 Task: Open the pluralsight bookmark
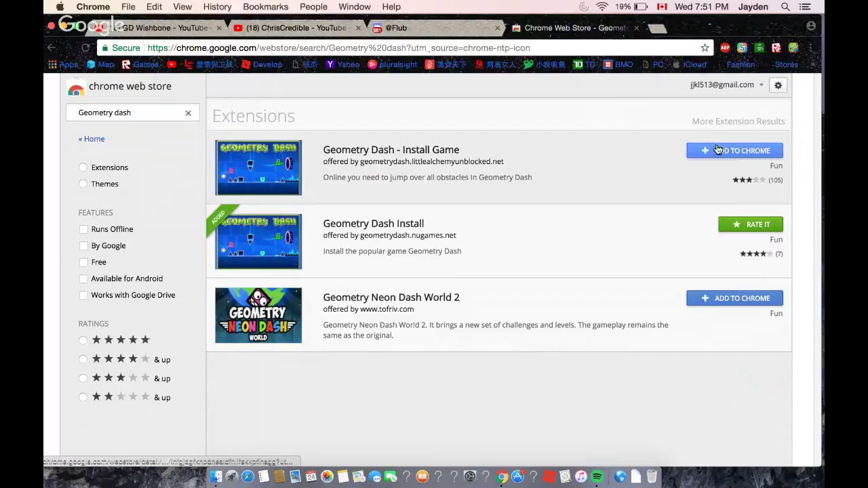pos(393,64)
